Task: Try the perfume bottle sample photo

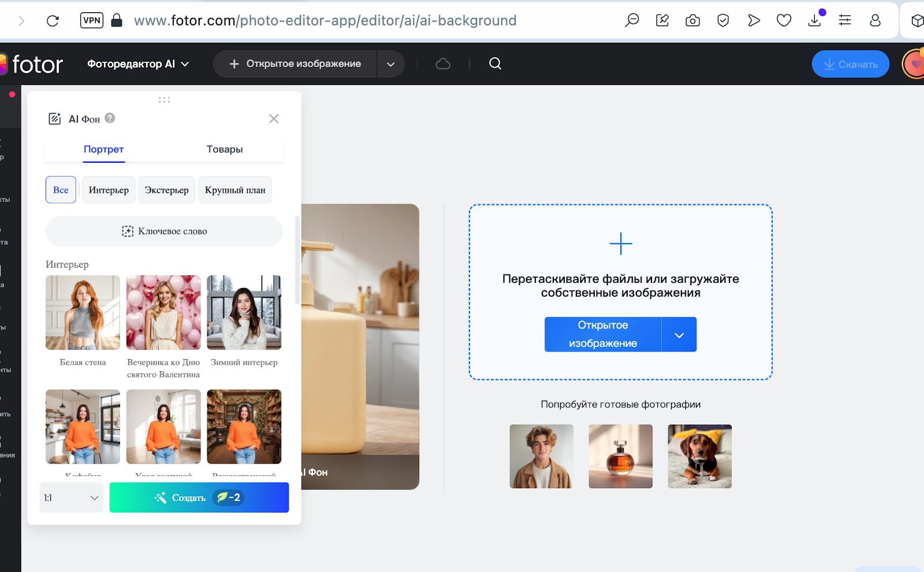Action: (621, 457)
